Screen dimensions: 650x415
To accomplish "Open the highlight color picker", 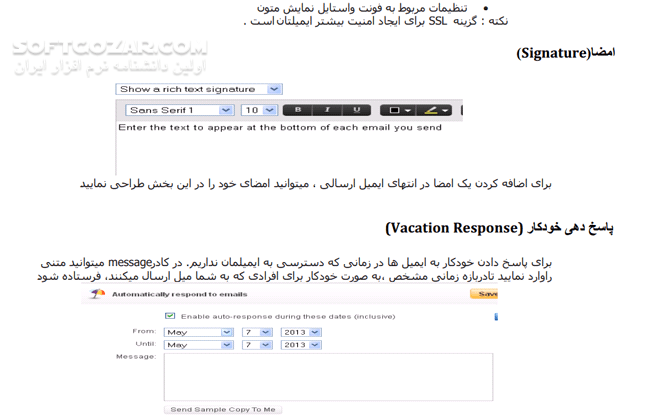I will [x=434, y=110].
